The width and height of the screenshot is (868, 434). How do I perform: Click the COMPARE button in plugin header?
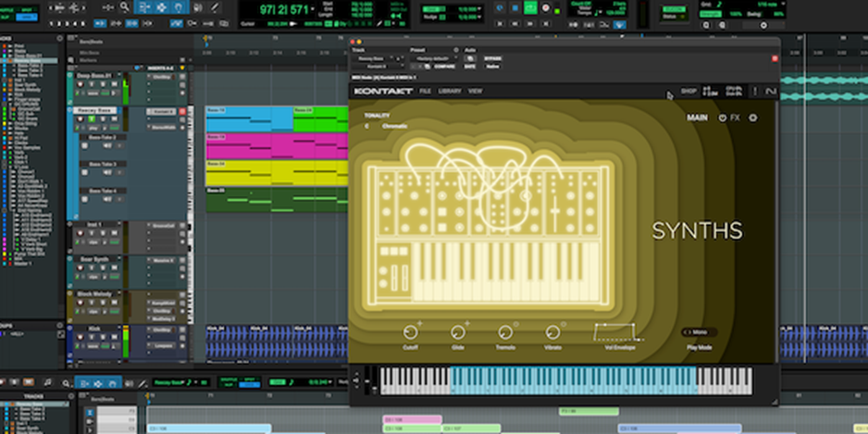click(x=444, y=67)
